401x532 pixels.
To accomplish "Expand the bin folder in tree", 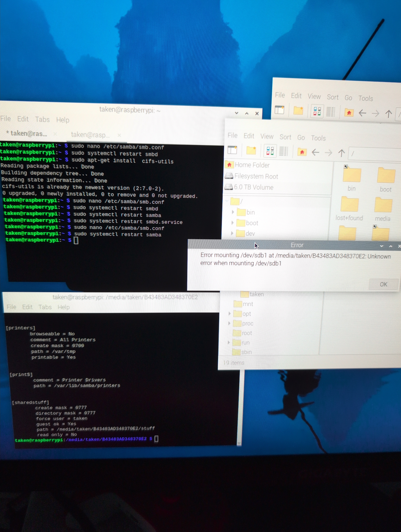I will click(233, 212).
